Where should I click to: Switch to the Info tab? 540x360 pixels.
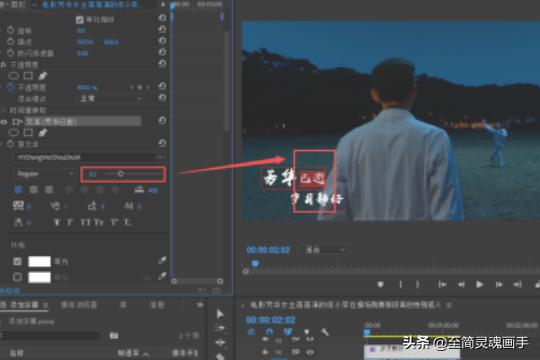(x=157, y=305)
